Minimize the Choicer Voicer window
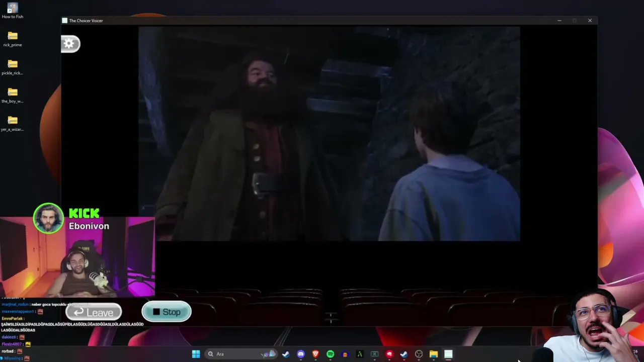 tap(559, 21)
